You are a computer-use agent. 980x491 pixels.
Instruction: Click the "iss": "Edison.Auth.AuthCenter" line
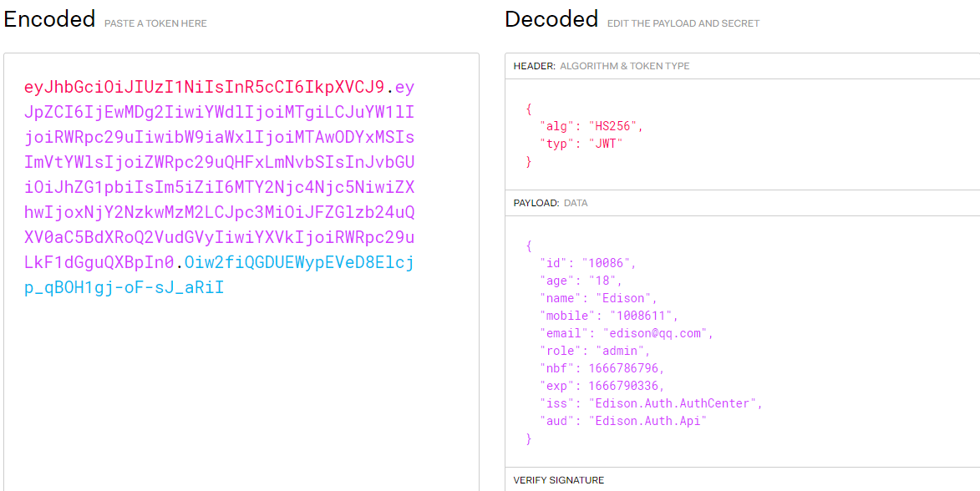(652, 403)
